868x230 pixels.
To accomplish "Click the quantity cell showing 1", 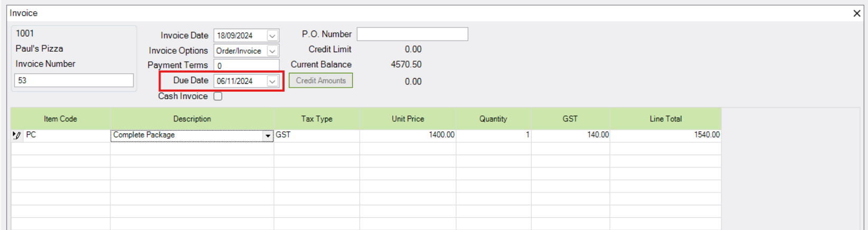I will (x=493, y=136).
